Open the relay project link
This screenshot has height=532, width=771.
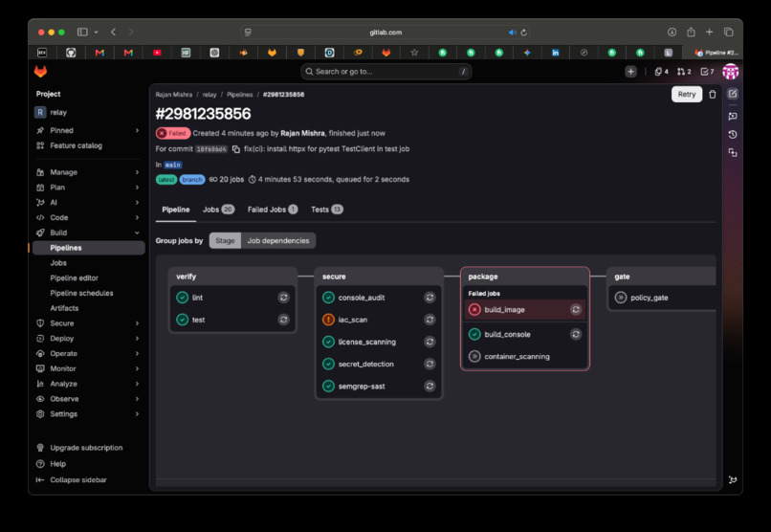pos(89,112)
